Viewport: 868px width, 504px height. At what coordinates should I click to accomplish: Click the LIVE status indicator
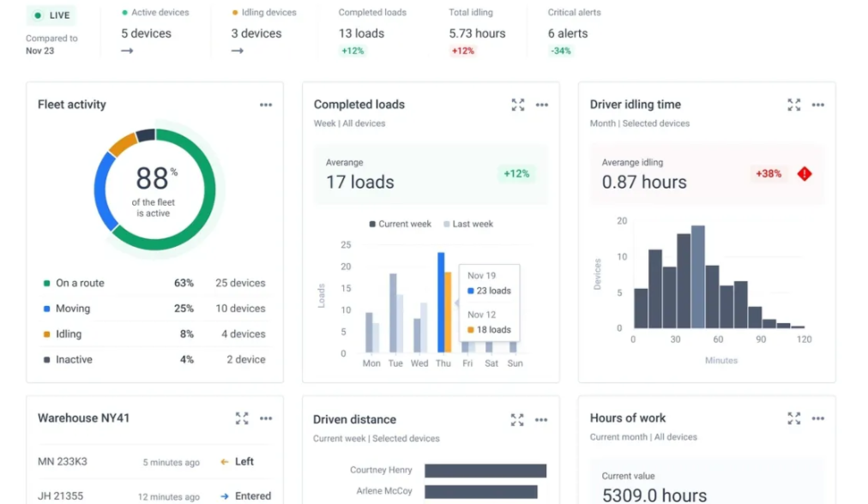click(51, 15)
